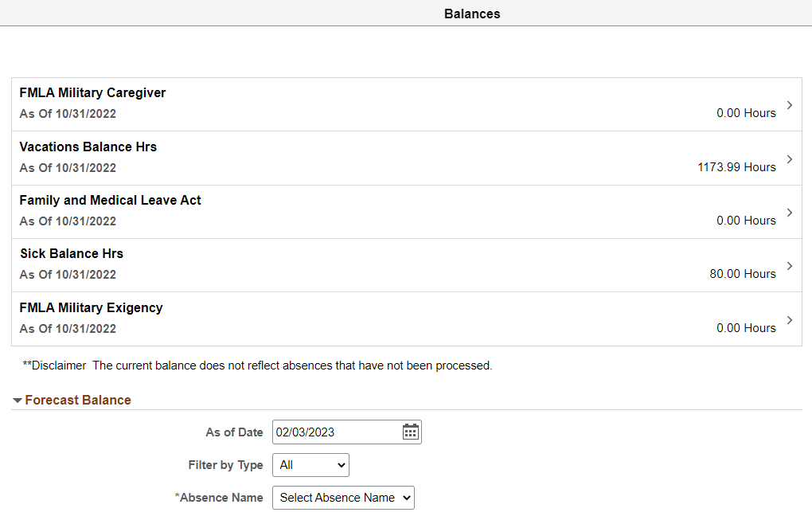Image resolution: width=812 pixels, height=520 pixels.
Task: Open the Vacations Balance Hrs title
Action: 88,147
